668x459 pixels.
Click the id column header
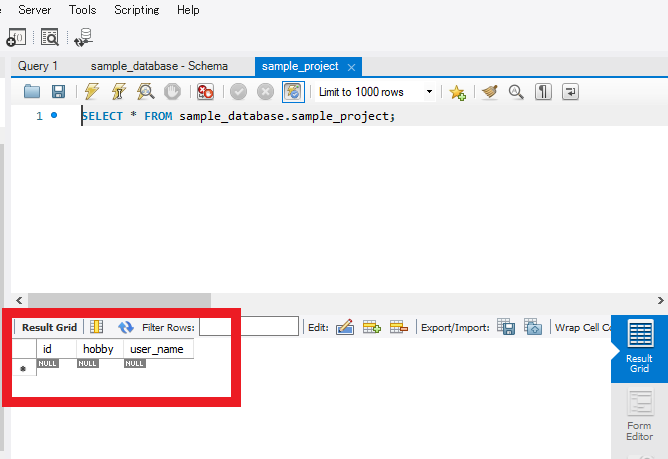[56, 349]
